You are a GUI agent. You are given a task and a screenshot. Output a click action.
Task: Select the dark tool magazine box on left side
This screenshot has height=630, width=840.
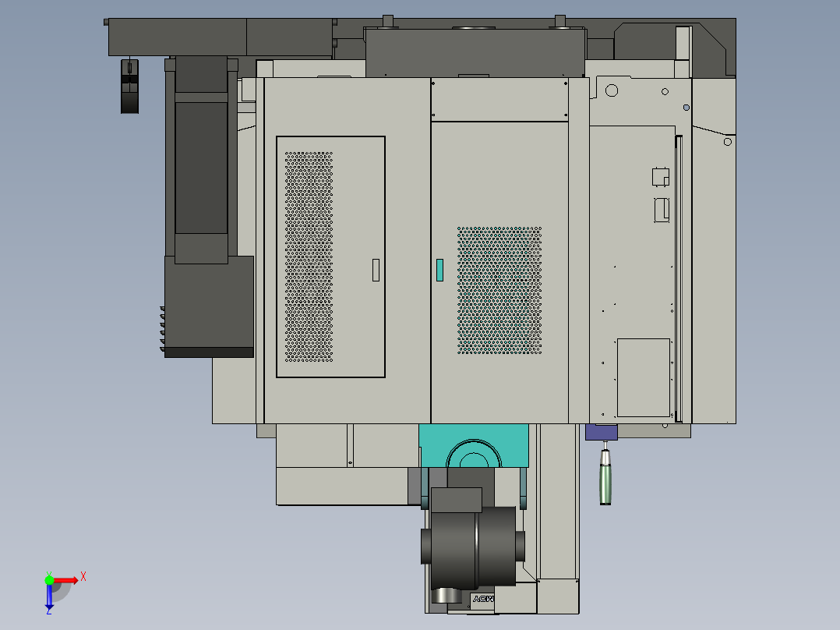pyautogui.click(x=209, y=306)
